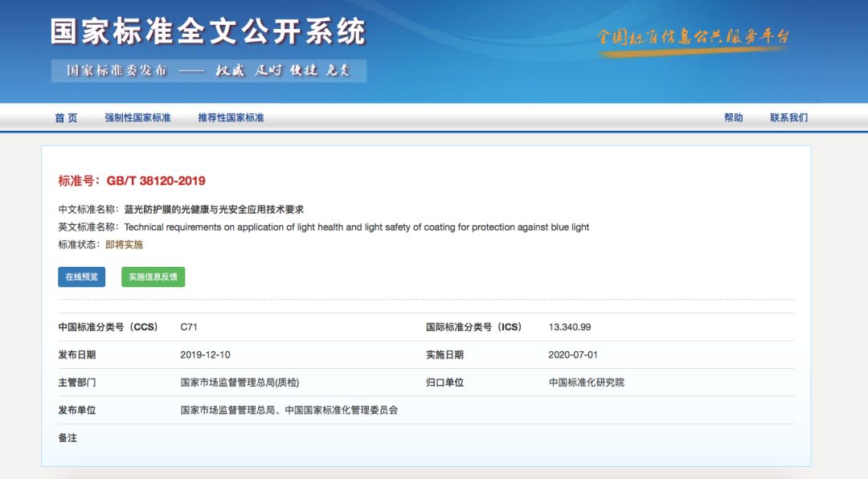Click the 帮助 help link
868x479 pixels.
(x=734, y=117)
